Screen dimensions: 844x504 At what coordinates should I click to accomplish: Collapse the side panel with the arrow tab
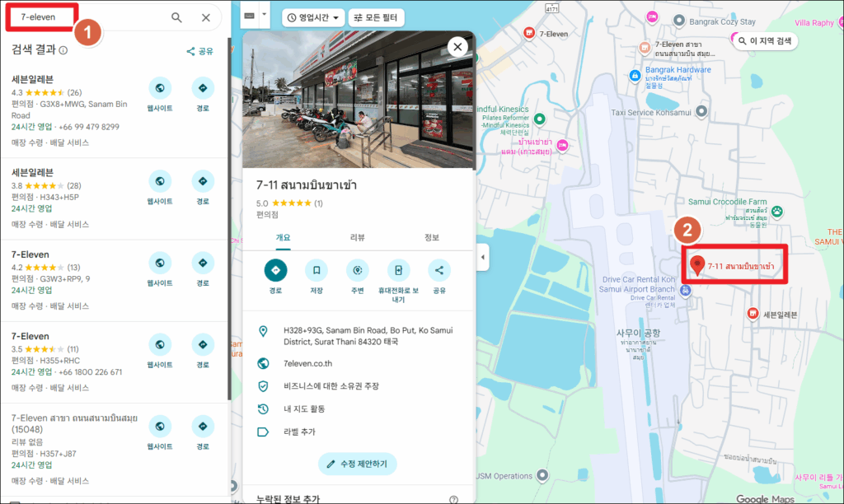click(x=483, y=257)
